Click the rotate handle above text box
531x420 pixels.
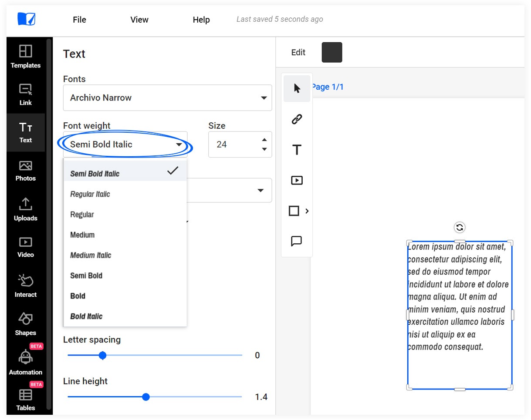coord(460,227)
